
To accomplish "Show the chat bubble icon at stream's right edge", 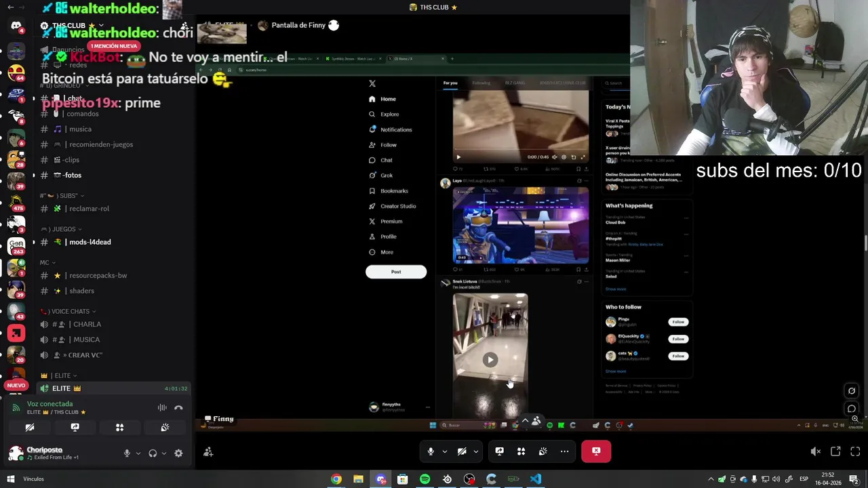I will pyautogui.click(x=852, y=408).
